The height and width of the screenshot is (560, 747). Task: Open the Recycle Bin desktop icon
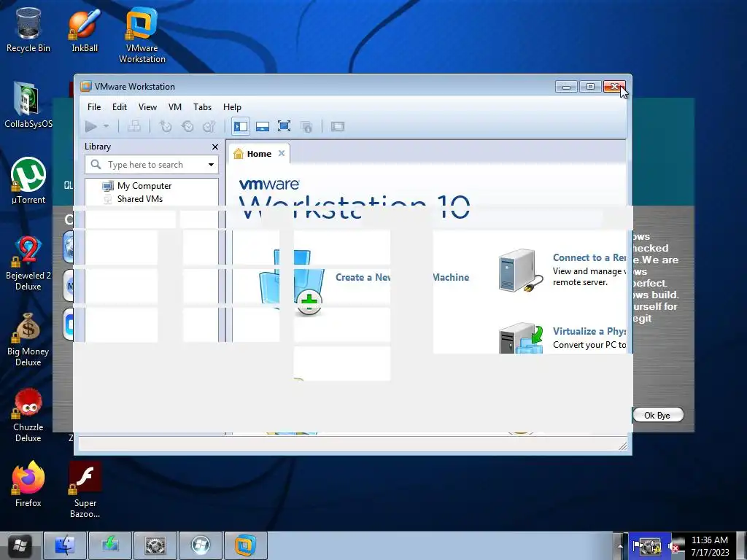pos(28,29)
